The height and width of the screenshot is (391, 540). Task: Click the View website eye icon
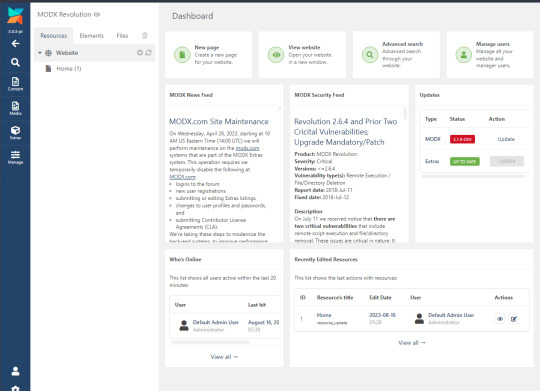pyautogui.click(x=276, y=54)
